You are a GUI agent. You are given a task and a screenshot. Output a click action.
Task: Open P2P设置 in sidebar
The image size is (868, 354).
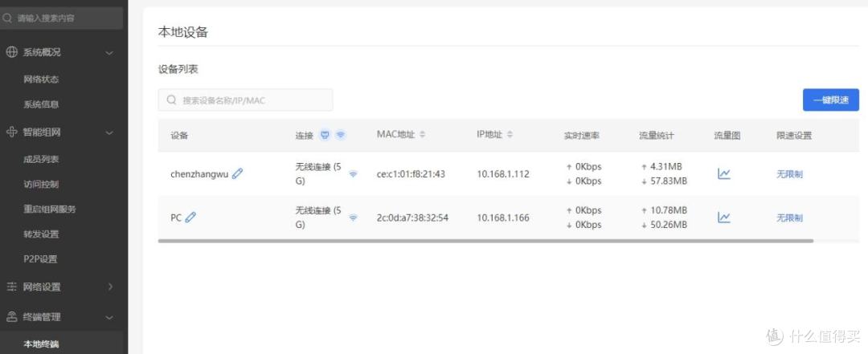pos(40,258)
